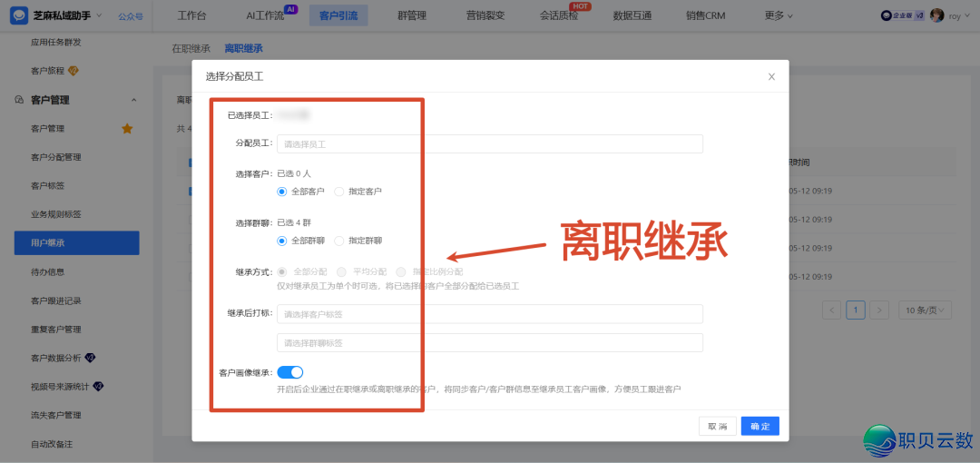Click the diamond badge beside 视频号来源统计
Image resolution: width=980 pixels, height=463 pixels.
click(98, 386)
